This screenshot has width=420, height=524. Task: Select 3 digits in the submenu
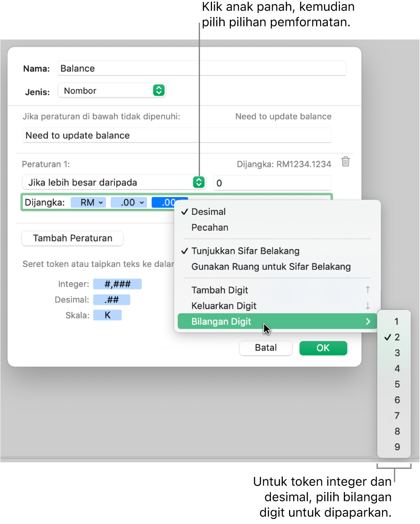pyautogui.click(x=394, y=353)
